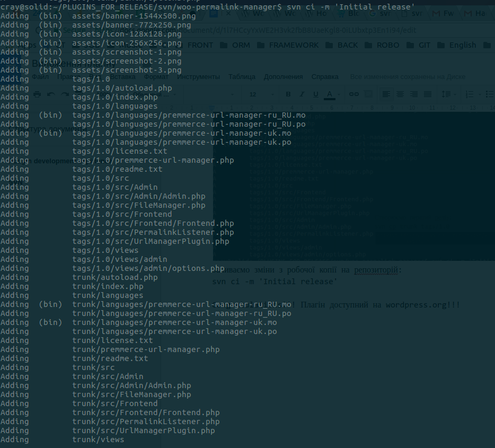Screen dimensions: 495x448
Task: Click terminal line 'tags/1.0/license.txt'
Action: (120, 151)
